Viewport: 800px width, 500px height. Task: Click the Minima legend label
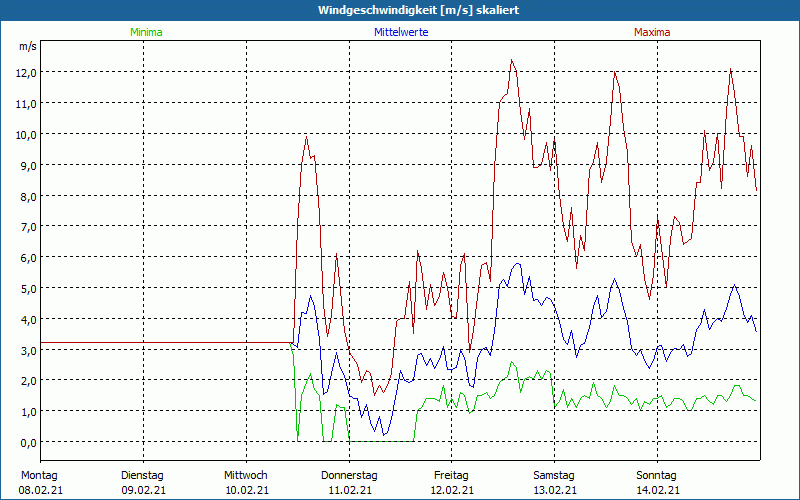[146, 32]
